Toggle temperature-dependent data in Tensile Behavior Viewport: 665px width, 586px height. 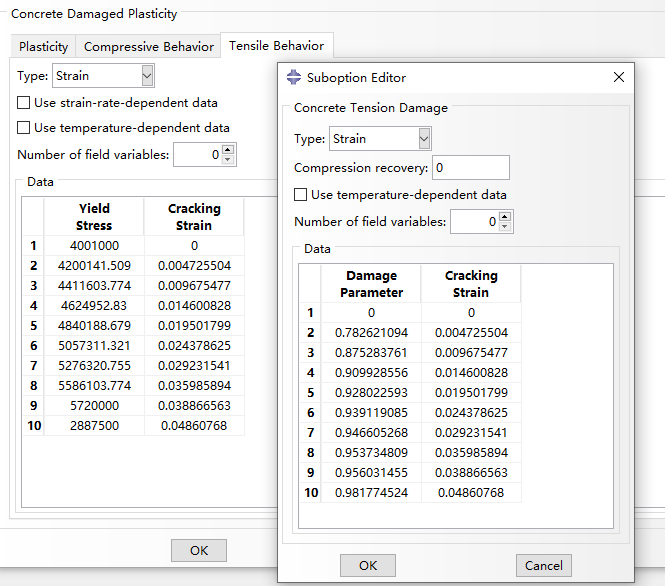(x=24, y=128)
